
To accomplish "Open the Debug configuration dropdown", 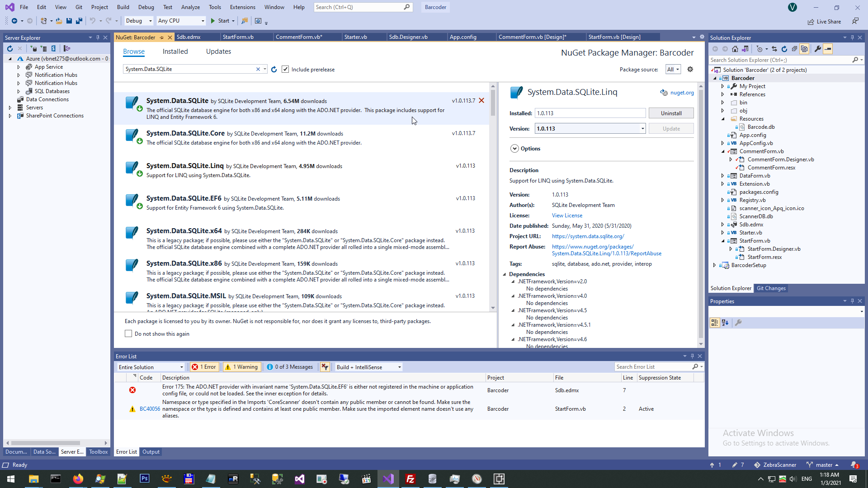I will point(139,21).
